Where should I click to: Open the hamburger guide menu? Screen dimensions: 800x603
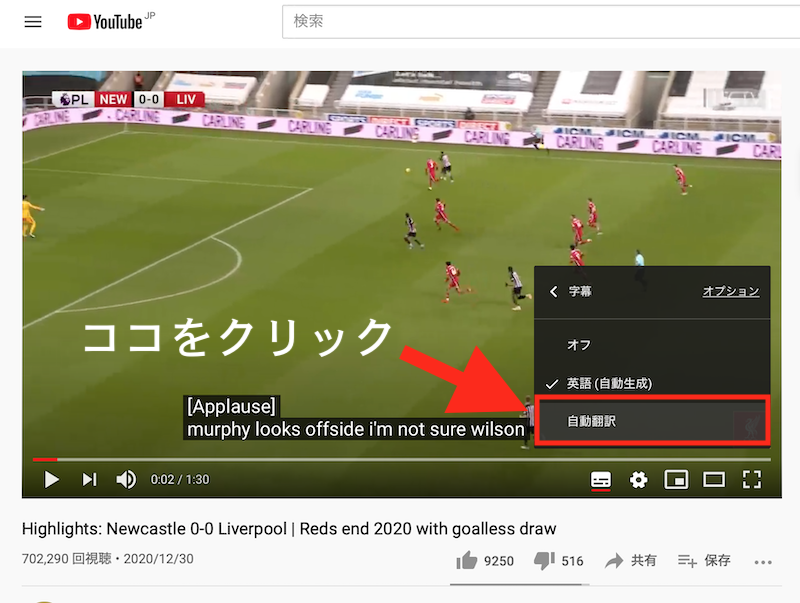[x=33, y=21]
